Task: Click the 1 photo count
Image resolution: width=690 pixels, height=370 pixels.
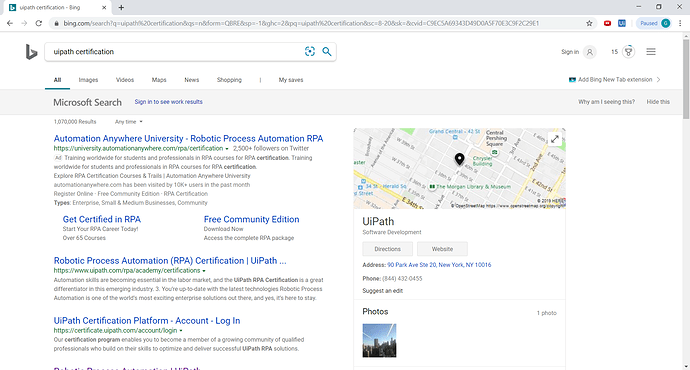Action: point(547,313)
